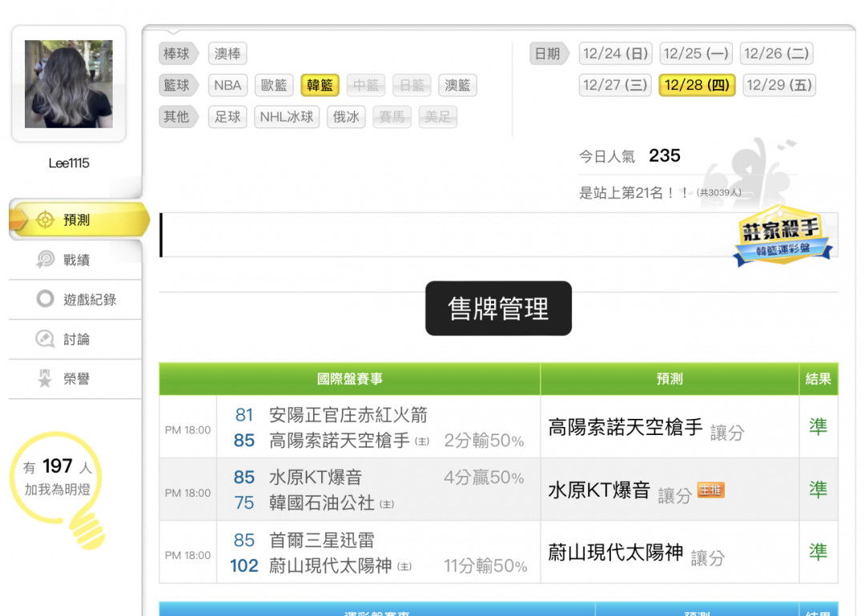Open the 討論 sidebar tab
This screenshot has width=865, height=616.
click(x=75, y=339)
